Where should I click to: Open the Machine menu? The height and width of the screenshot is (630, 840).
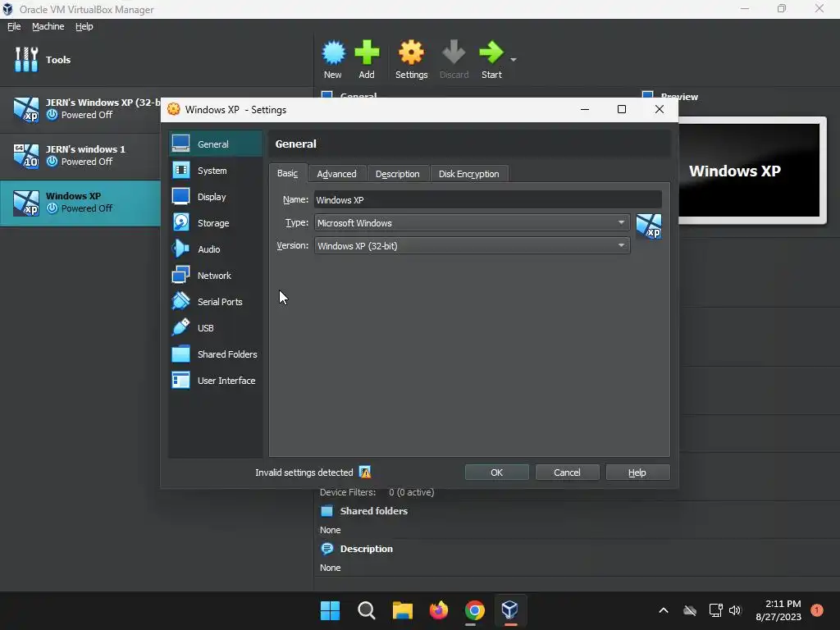[48, 26]
